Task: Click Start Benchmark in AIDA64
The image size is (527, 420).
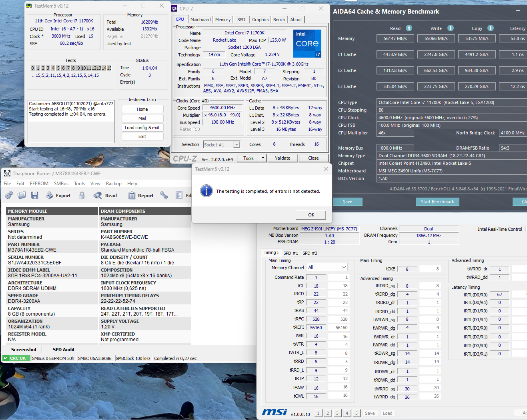Action: pyautogui.click(x=437, y=202)
